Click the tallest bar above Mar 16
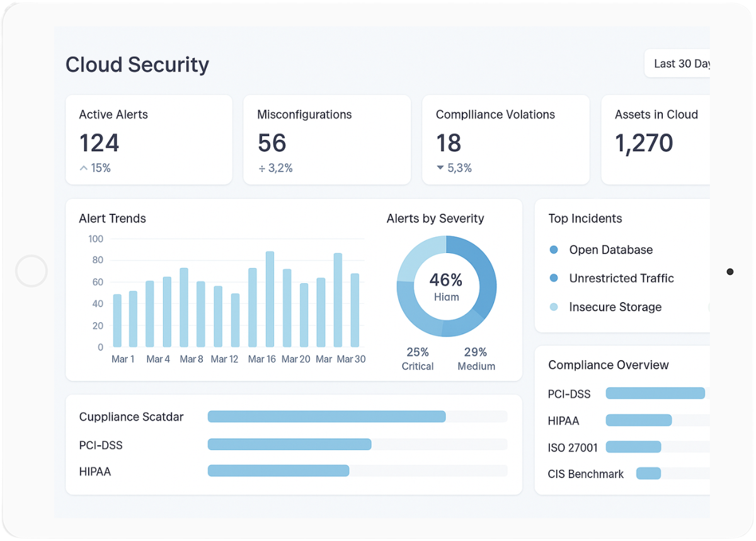The image size is (756, 541). pos(270,299)
